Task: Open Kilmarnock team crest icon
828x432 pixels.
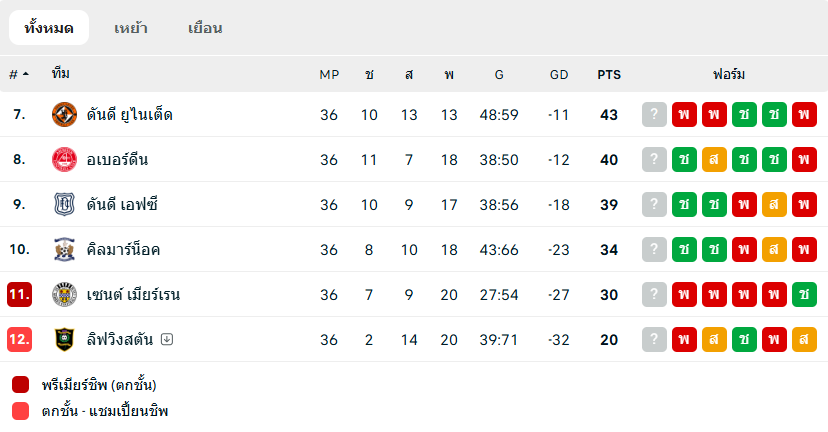Action: coord(64,249)
